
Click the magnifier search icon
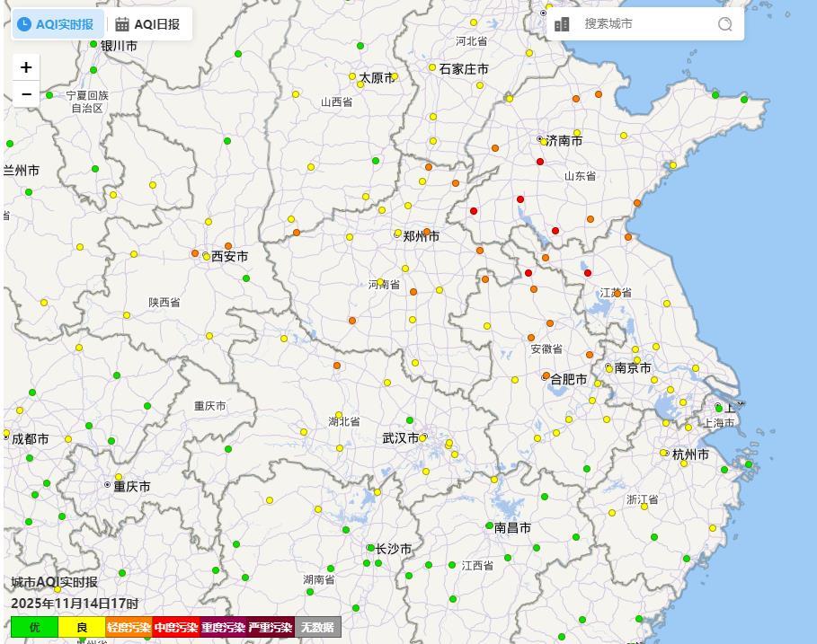(x=724, y=24)
